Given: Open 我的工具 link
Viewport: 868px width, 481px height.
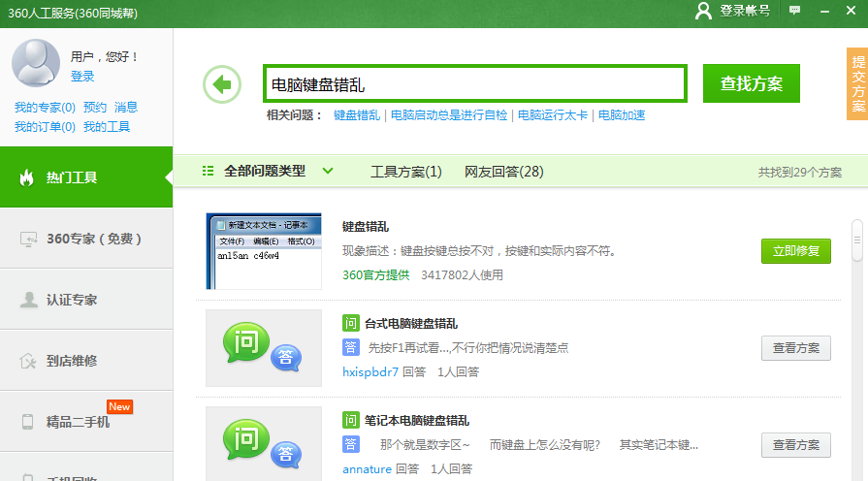Looking at the screenshot, I should pyautogui.click(x=107, y=127).
